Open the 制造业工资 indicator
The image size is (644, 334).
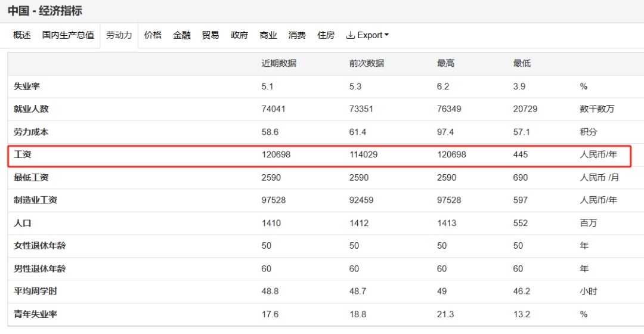click(x=35, y=200)
